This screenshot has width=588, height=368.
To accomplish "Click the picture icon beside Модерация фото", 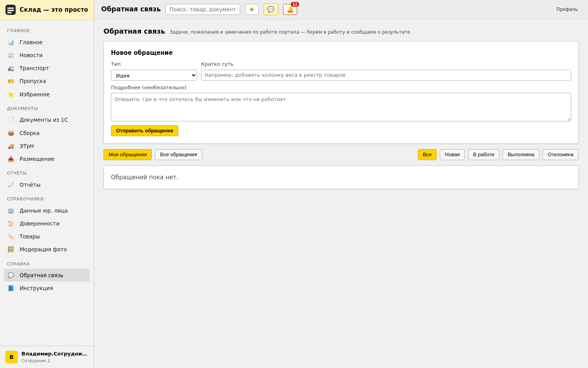I will 11,249.
